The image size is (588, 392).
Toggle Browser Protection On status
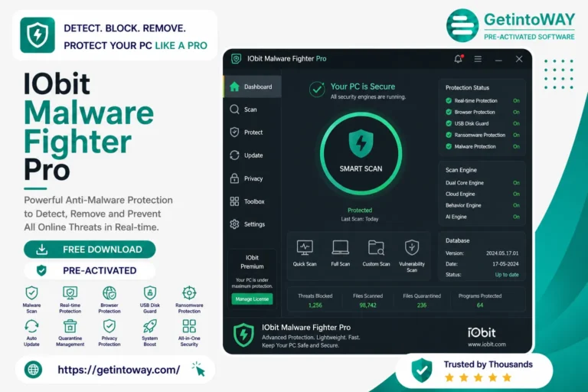(x=516, y=112)
